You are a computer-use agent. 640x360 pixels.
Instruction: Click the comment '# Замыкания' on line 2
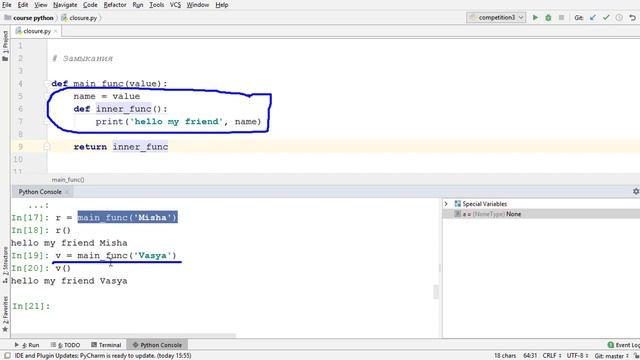tap(82, 58)
